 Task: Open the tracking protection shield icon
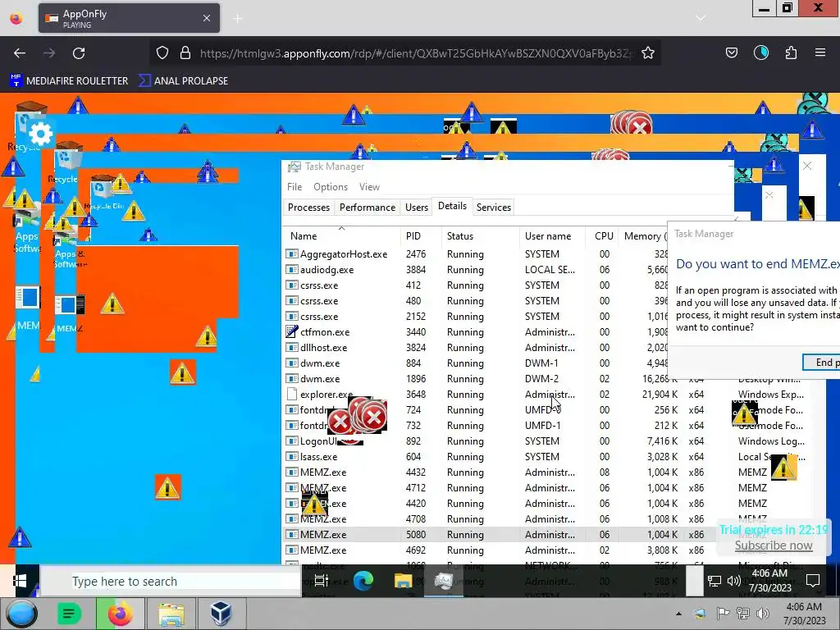point(162,52)
